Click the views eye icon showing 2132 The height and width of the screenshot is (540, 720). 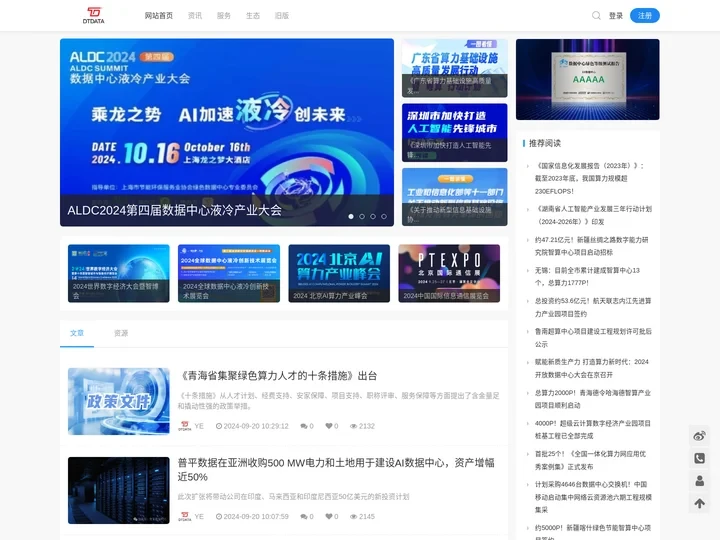tap(354, 426)
